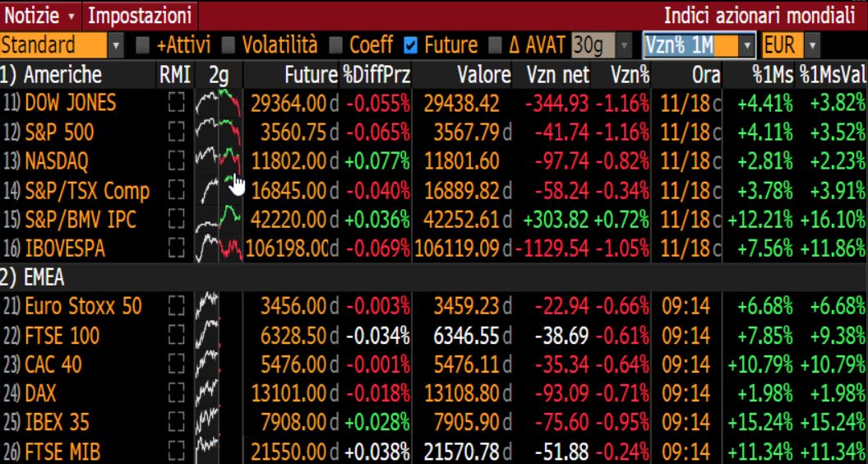
Task: Enable the +Attivi checkbox
Action: [x=143, y=45]
